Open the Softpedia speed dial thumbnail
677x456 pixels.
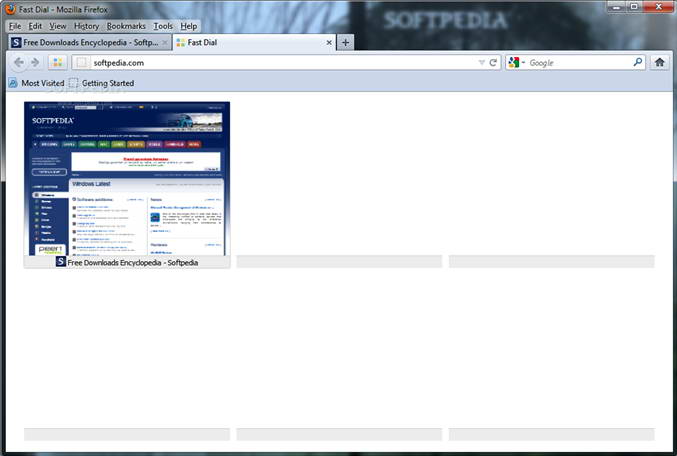pyautogui.click(x=127, y=178)
